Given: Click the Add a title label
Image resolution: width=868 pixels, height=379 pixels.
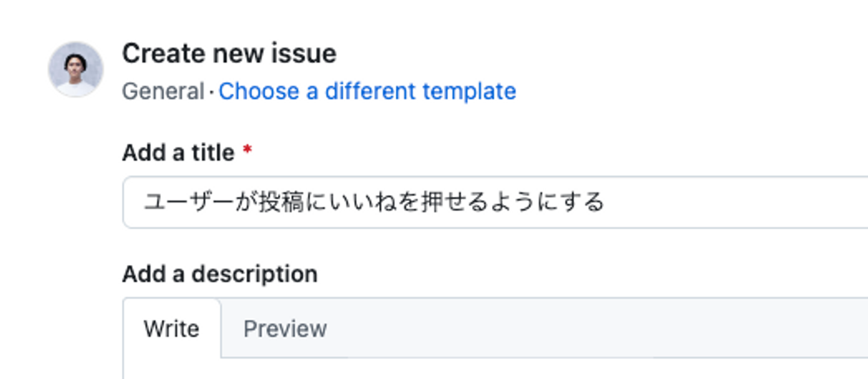Looking at the screenshot, I should [x=178, y=153].
